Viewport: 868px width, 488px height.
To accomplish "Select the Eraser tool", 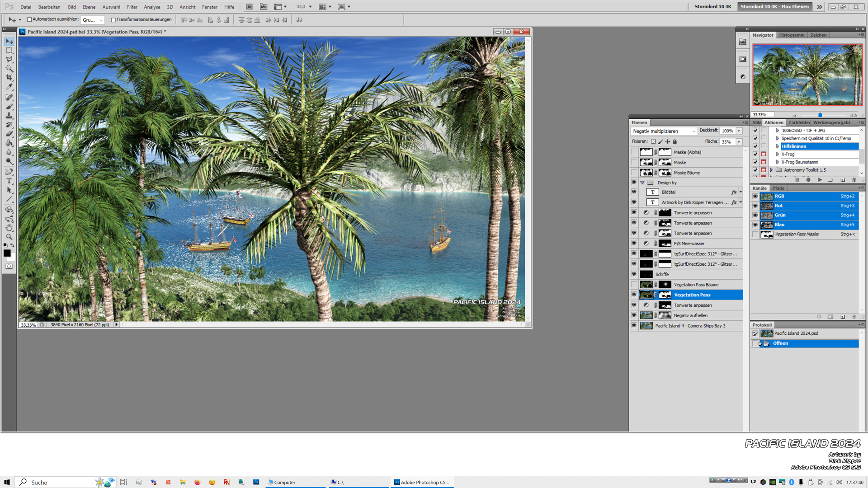I will (x=9, y=134).
